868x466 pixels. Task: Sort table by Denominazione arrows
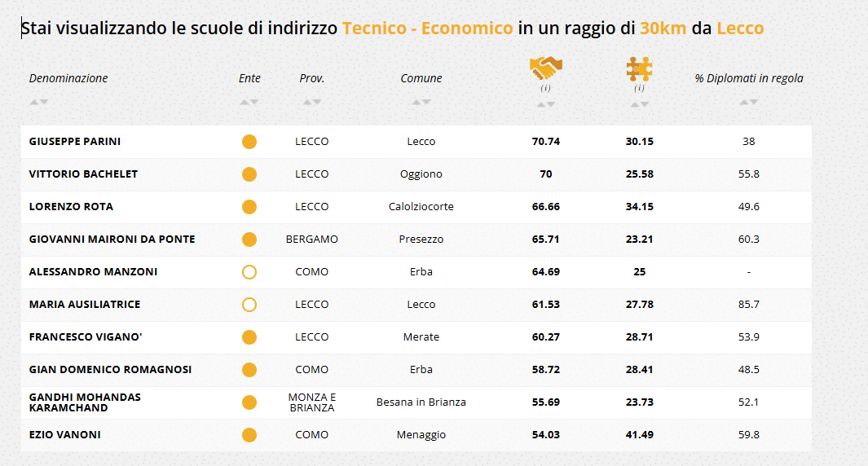click(x=38, y=102)
